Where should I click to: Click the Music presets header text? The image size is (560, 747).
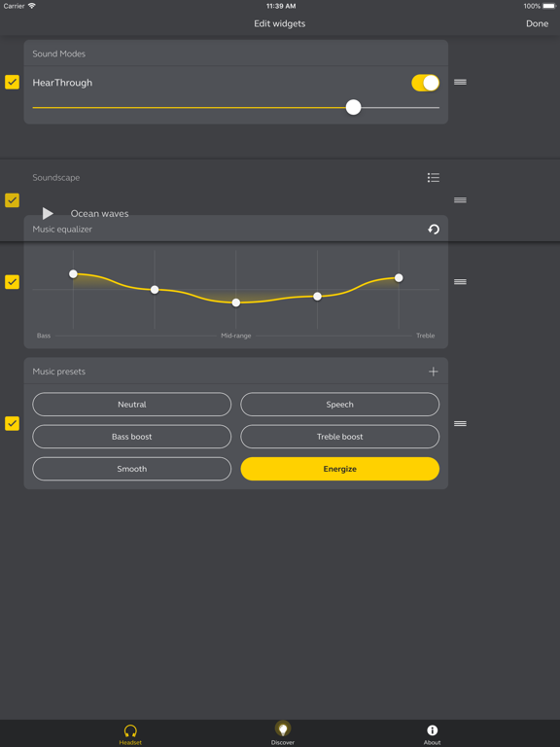(58, 372)
